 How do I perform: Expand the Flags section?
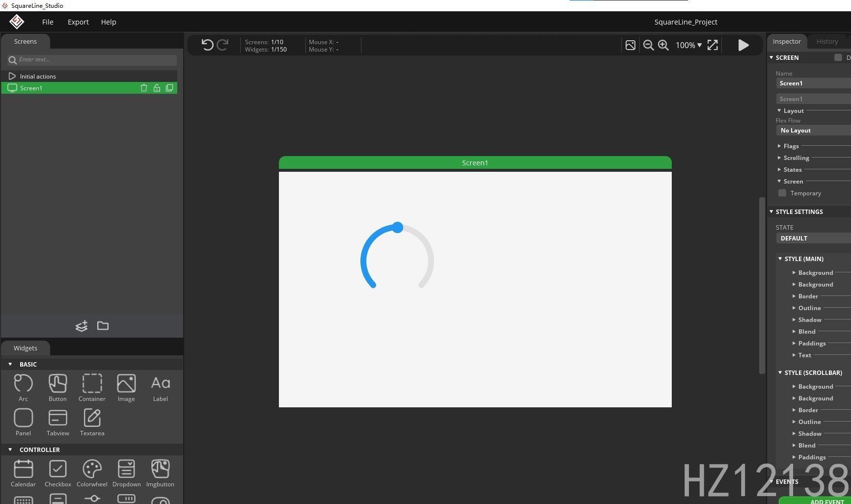point(779,146)
